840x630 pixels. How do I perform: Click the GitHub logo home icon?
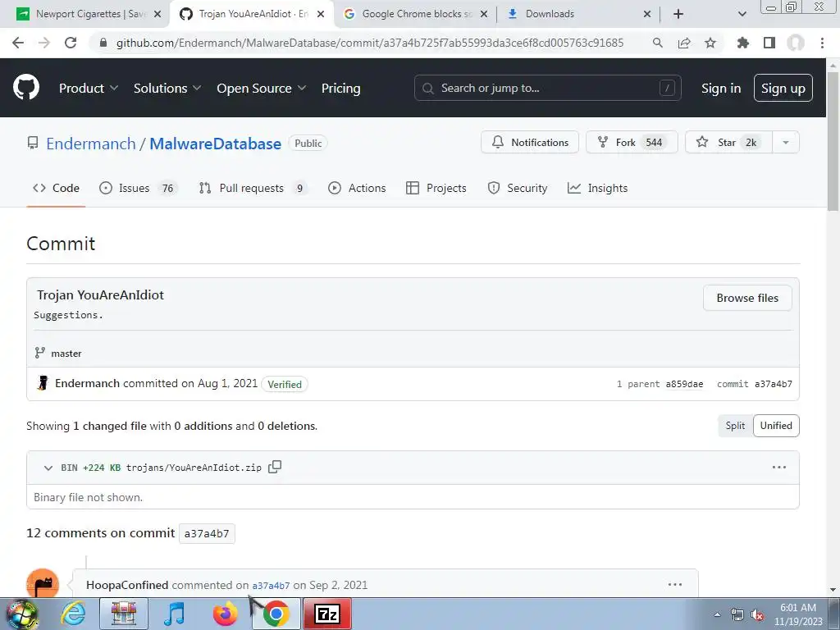coord(25,88)
